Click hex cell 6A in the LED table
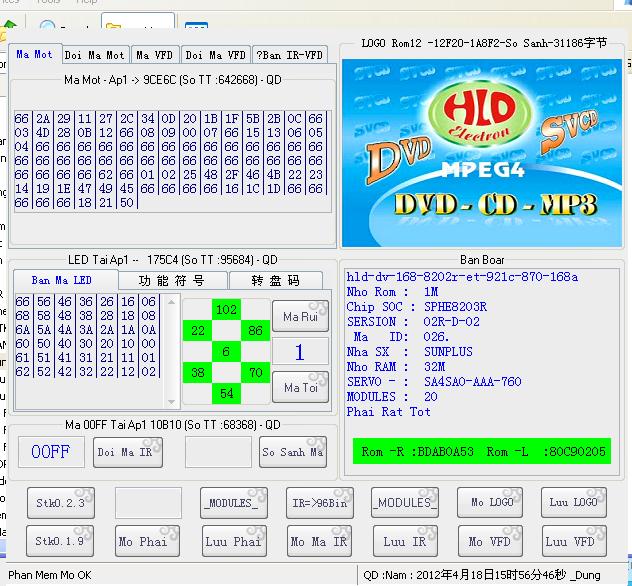This screenshot has width=632, height=586. [x=23, y=330]
